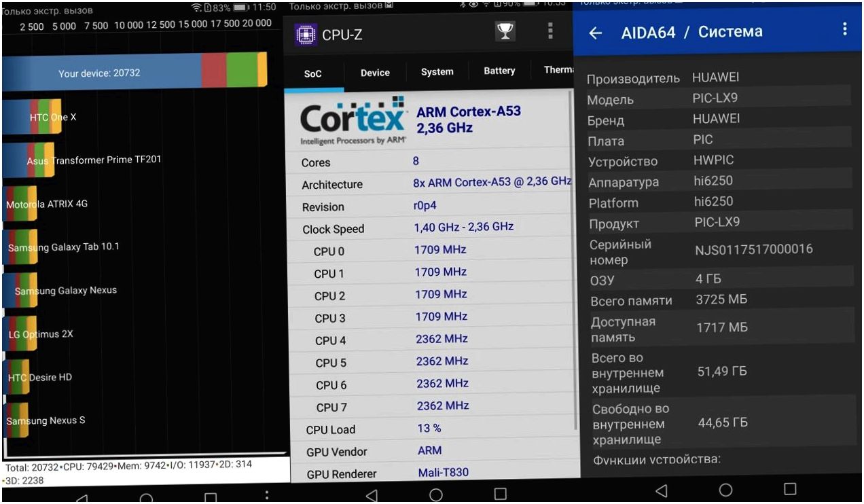Tap the Плата PIC row
This screenshot has height=504, width=864.
719,140
